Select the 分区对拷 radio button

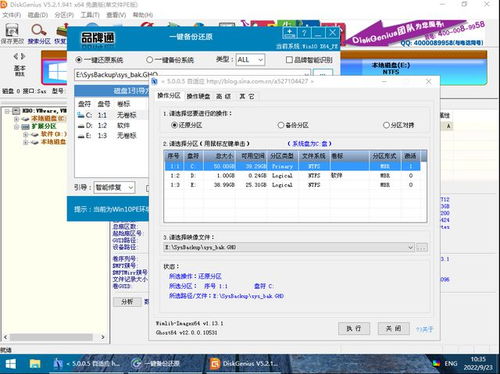click(x=386, y=125)
